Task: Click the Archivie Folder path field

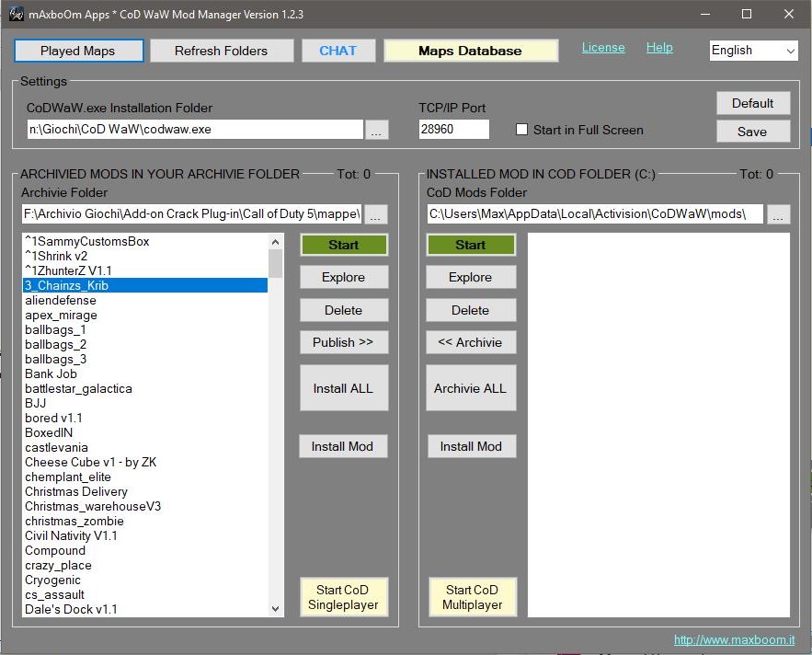Action: tap(191, 214)
